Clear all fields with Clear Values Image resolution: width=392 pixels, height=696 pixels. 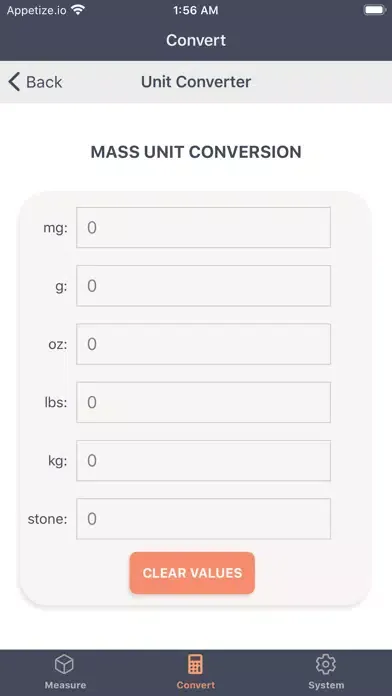[192, 573]
